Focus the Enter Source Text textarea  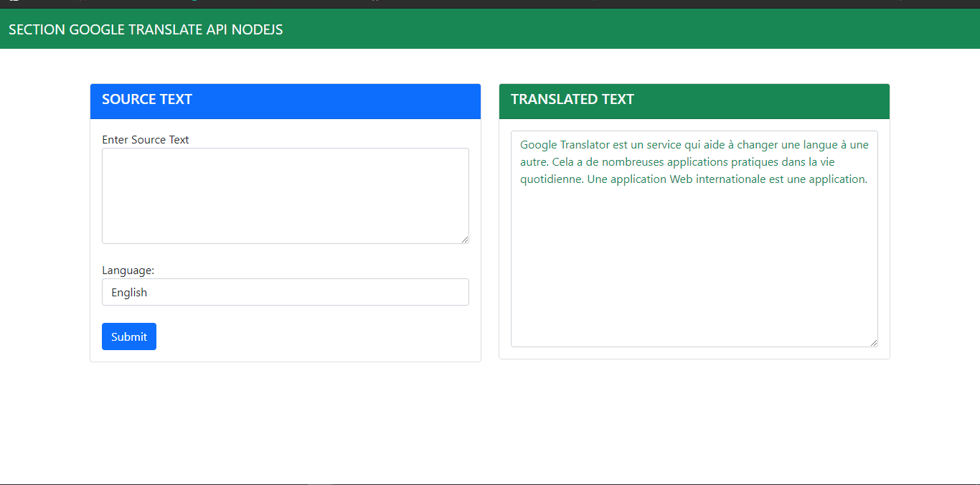(x=286, y=196)
